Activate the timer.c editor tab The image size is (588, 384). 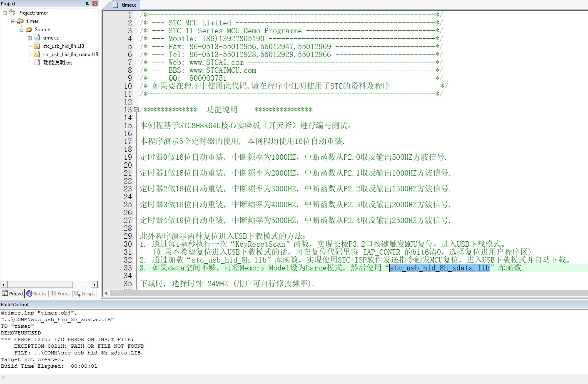125,5
